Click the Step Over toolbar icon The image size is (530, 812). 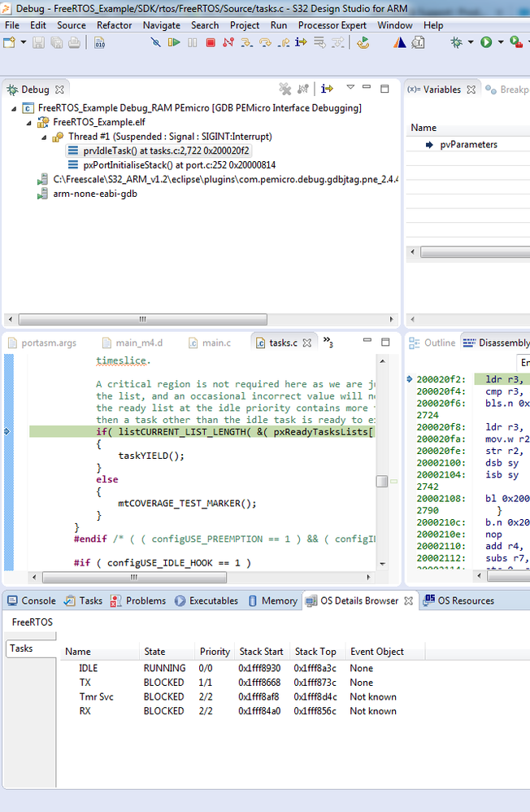(x=265, y=42)
